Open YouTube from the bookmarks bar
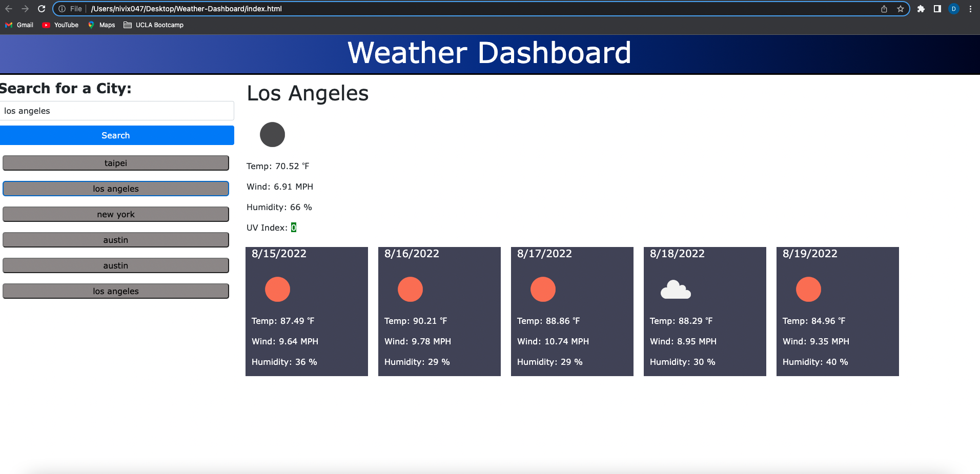 pos(60,25)
